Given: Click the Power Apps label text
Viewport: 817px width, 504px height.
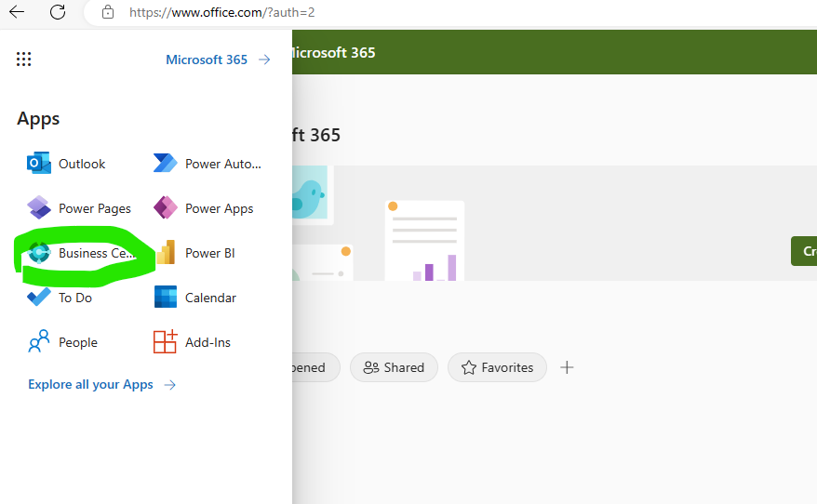Looking at the screenshot, I should point(220,209).
